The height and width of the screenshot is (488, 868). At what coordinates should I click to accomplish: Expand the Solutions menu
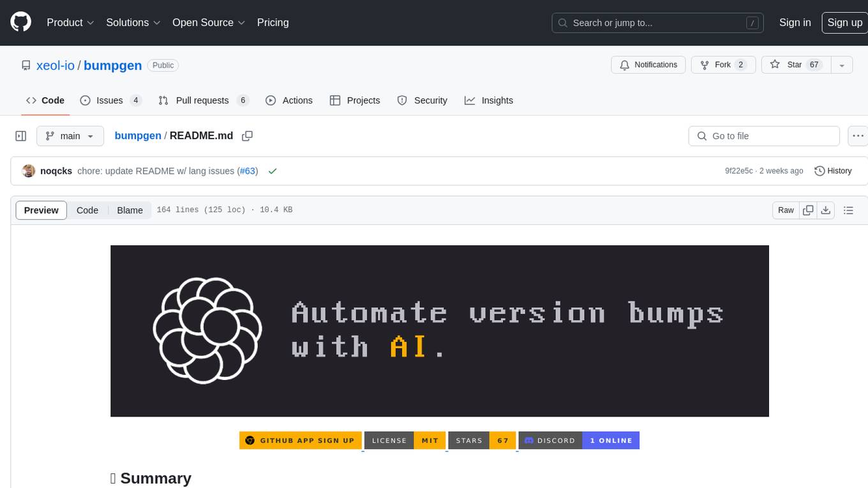(x=133, y=22)
